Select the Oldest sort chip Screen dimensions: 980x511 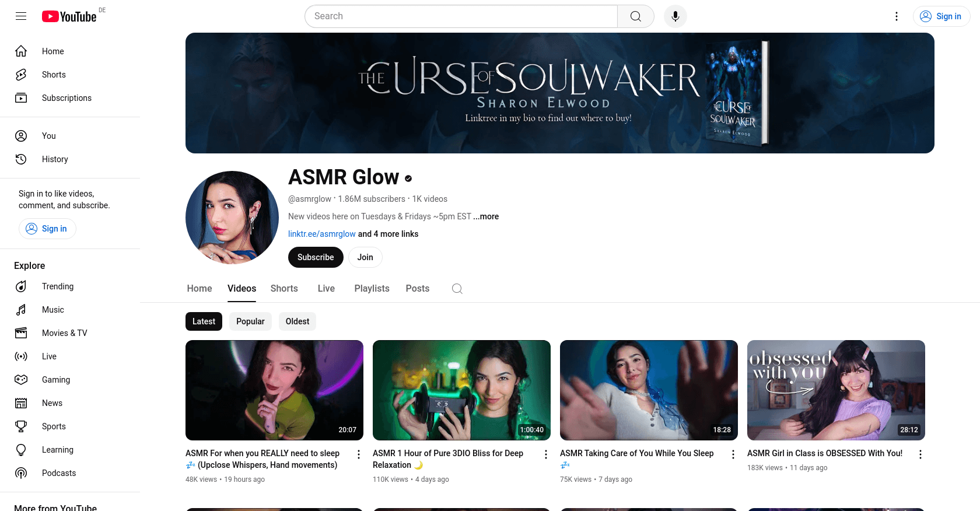coord(297,321)
